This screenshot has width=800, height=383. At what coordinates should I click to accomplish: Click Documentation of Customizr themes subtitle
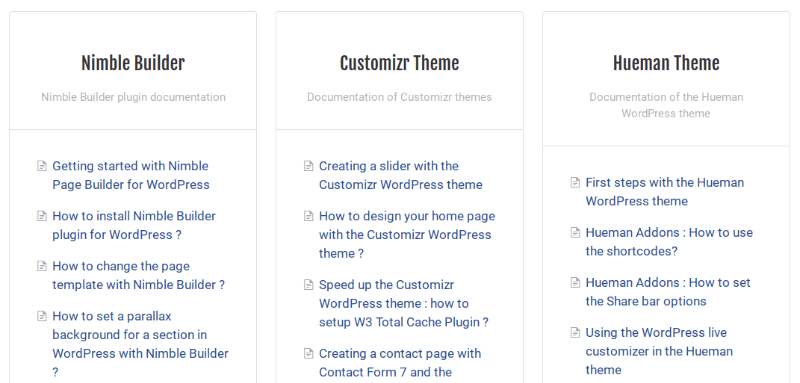pyautogui.click(x=399, y=97)
